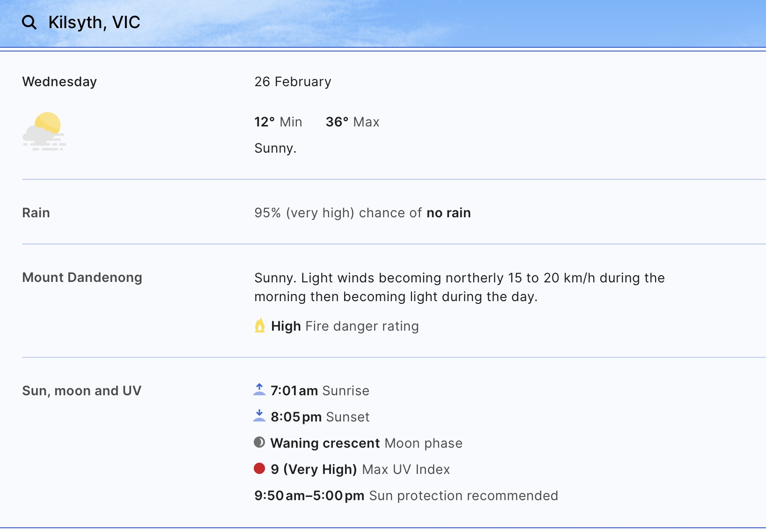Click the fire danger flame icon
Image resolution: width=766 pixels, height=532 pixels.
[x=259, y=325]
